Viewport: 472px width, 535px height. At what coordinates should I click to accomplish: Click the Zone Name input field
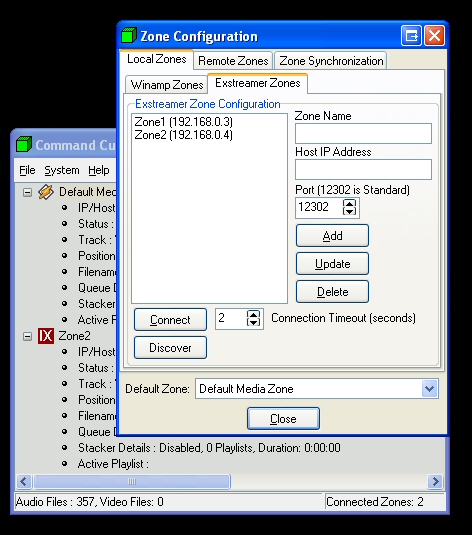click(363, 133)
